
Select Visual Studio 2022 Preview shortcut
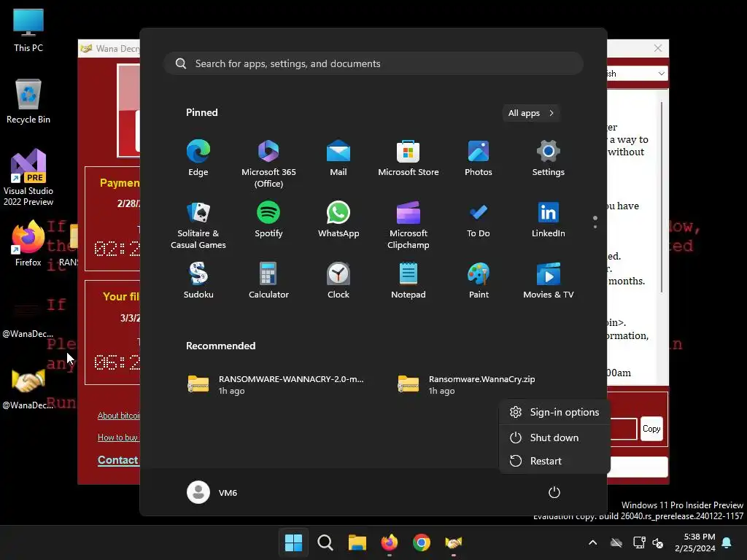coord(28,177)
